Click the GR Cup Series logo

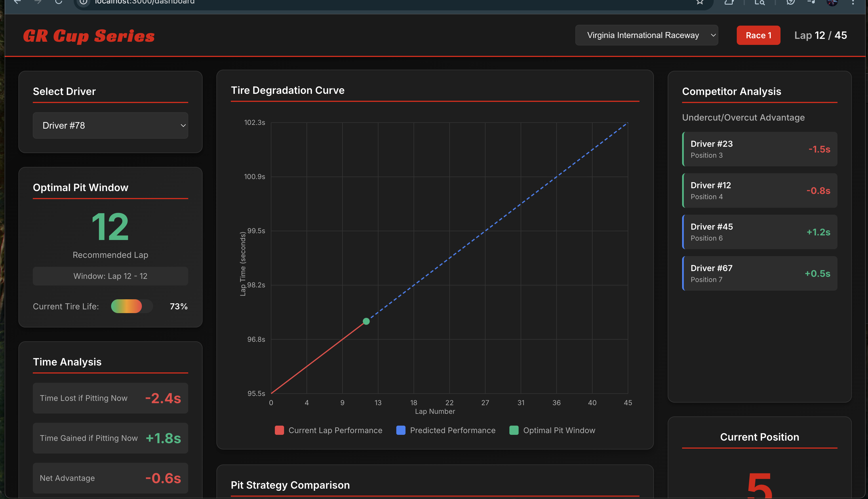pyautogui.click(x=89, y=36)
